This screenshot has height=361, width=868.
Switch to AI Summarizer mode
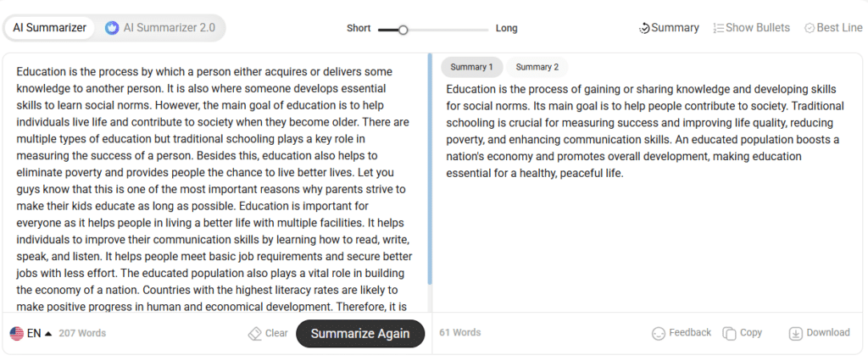(x=49, y=28)
